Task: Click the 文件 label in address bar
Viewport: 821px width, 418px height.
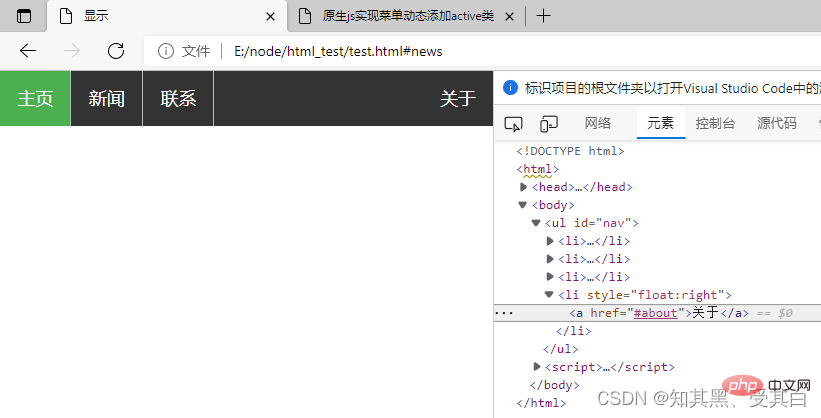Action: (x=196, y=51)
